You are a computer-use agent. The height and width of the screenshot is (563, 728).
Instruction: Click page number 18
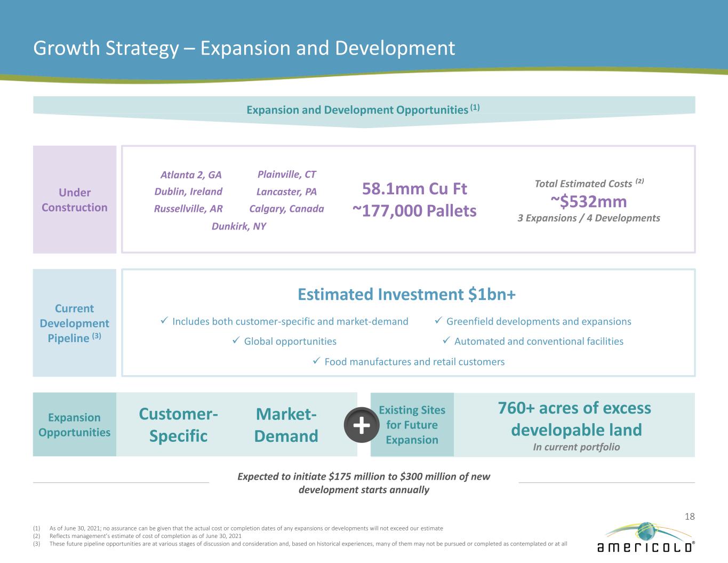tap(689, 516)
